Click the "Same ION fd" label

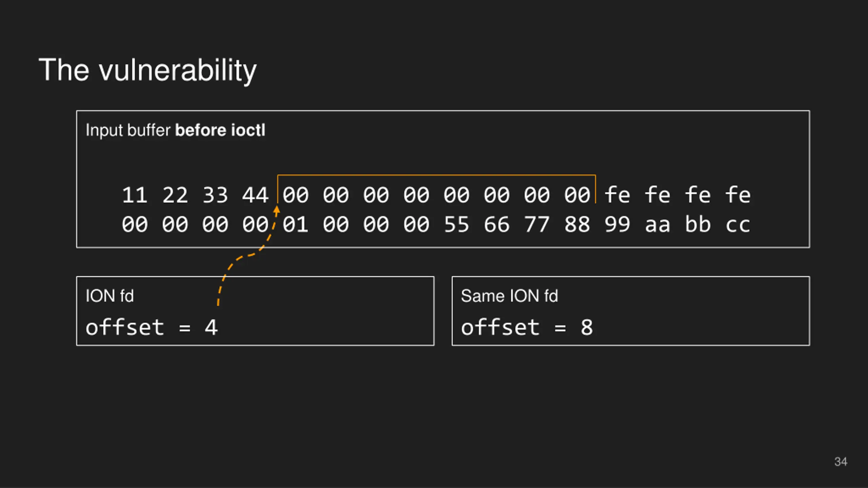[x=509, y=296]
